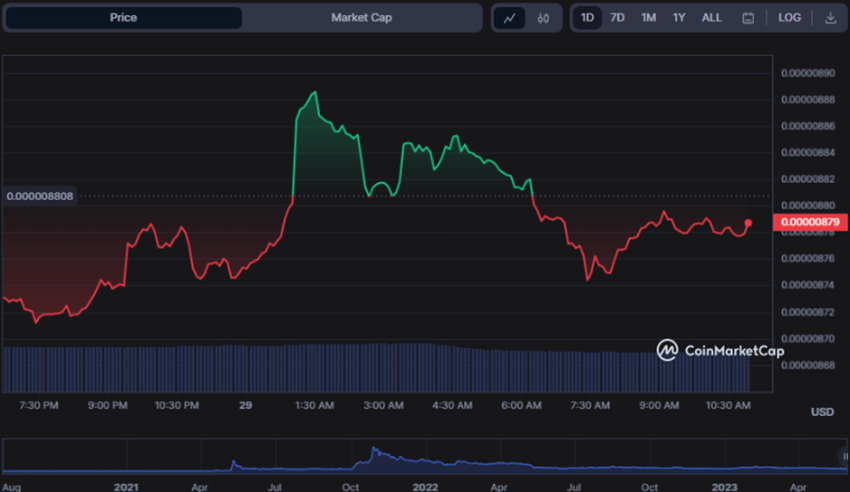Open the calendar date range picker
Image resolution: width=850 pixels, height=492 pixels.
pos(748,18)
